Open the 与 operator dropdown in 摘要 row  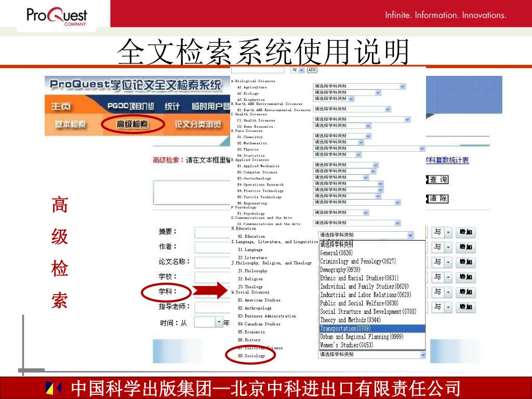[442, 232]
